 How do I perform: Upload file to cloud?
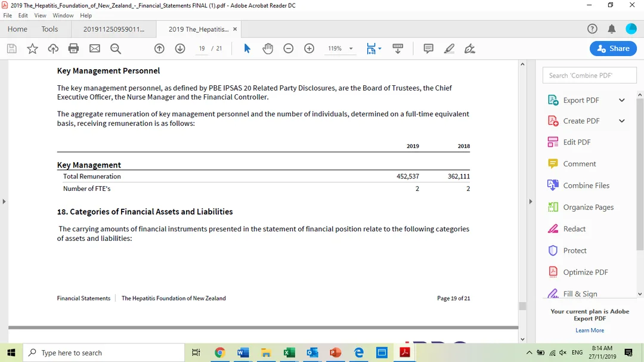(x=53, y=48)
